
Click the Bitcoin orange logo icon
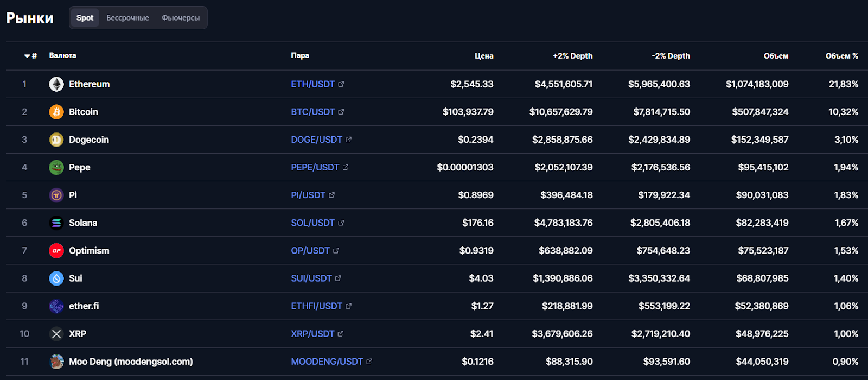tap(56, 112)
